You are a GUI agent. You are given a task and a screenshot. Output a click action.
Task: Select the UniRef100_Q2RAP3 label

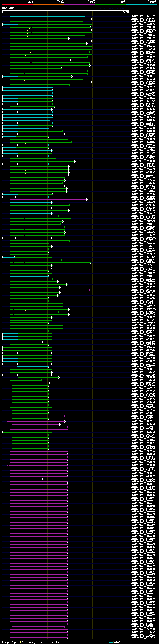pos(143,169)
